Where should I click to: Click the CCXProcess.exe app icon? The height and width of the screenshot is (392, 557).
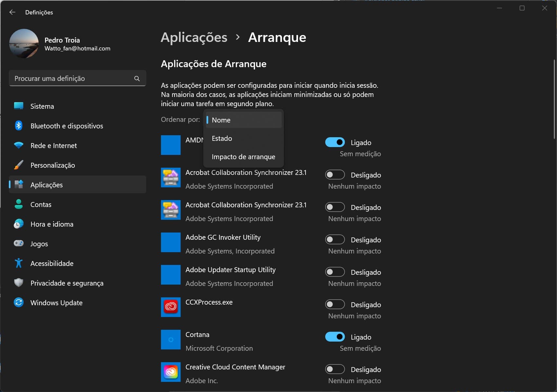point(170,307)
